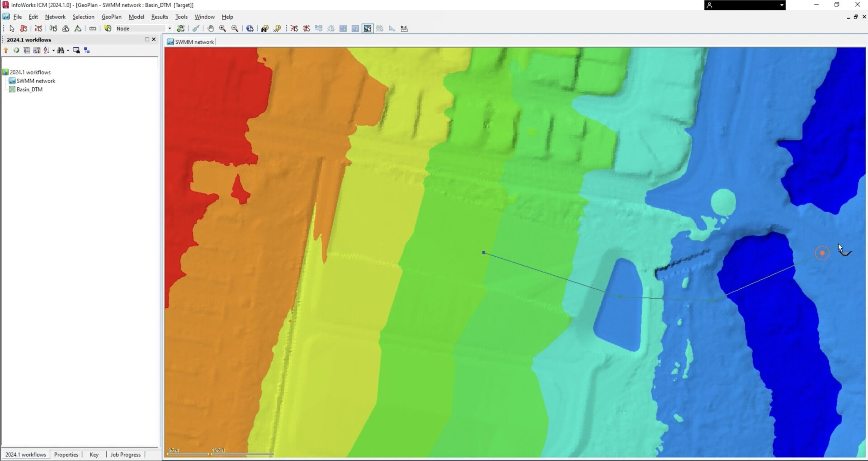Select Basin_DTM in the tree

coord(29,89)
